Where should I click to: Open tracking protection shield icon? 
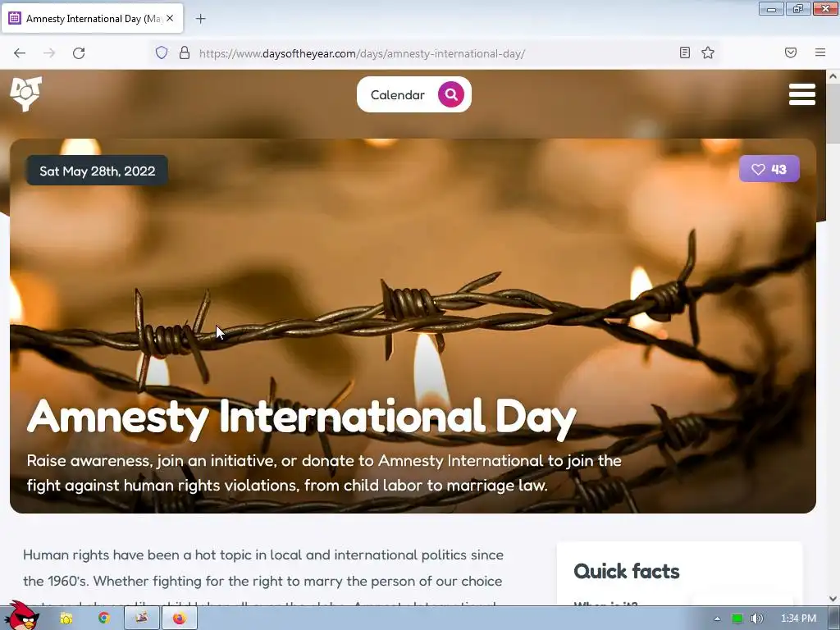(x=162, y=52)
